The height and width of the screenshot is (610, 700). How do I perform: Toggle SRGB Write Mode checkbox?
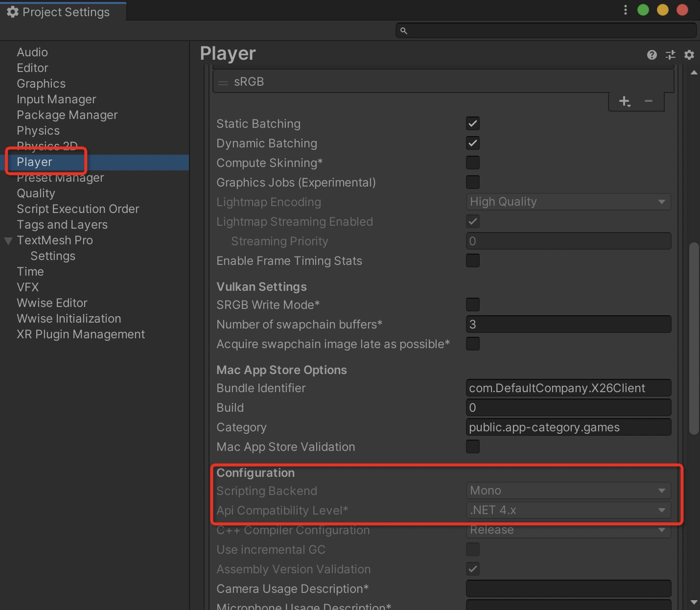click(x=473, y=305)
